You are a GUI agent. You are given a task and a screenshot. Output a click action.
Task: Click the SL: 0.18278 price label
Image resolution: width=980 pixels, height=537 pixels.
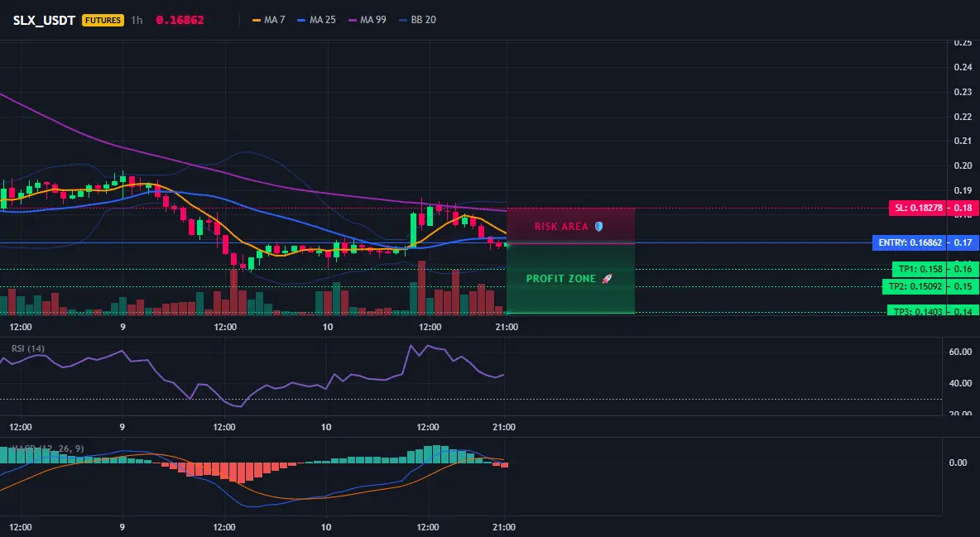(x=917, y=208)
